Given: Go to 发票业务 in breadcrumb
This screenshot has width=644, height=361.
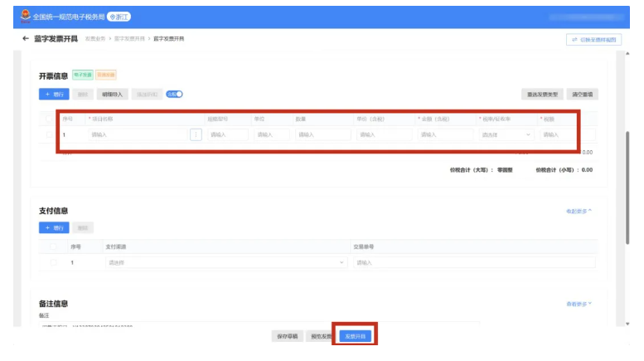Looking at the screenshot, I should tap(95, 39).
